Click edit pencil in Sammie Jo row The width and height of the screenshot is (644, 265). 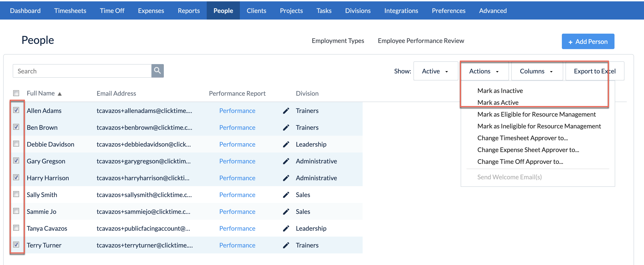(286, 211)
